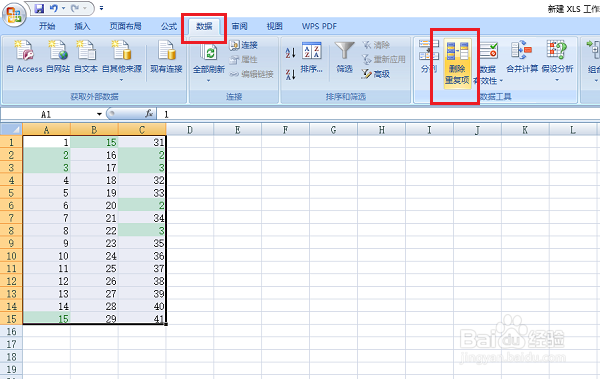Screen dimensions: 600x379
Task: Expand the 全部刷新 dropdown arrow
Action: coord(209,80)
